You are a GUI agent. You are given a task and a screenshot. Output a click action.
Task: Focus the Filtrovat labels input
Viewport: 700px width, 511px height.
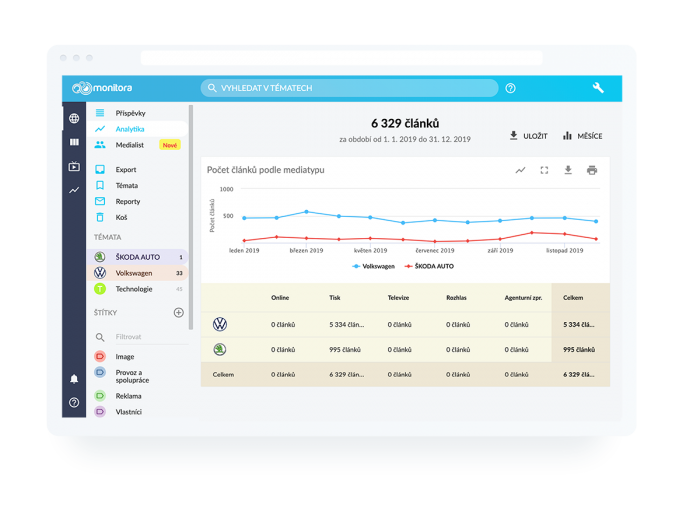pos(151,337)
